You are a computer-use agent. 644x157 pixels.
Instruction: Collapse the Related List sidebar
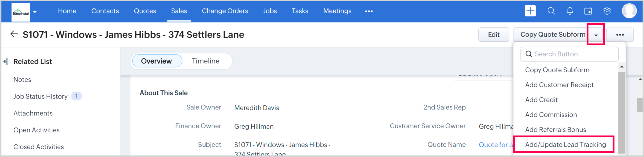point(5,61)
